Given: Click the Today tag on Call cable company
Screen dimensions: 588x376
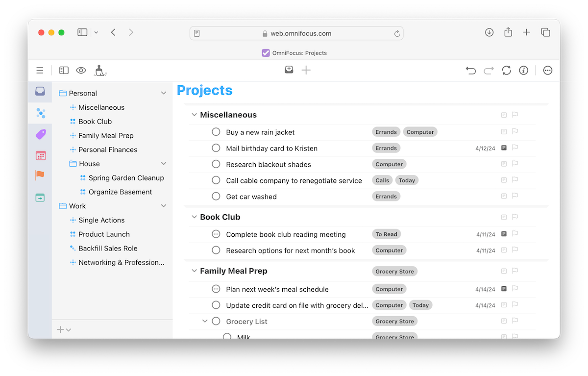Looking at the screenshot, I should click(407, 180).
